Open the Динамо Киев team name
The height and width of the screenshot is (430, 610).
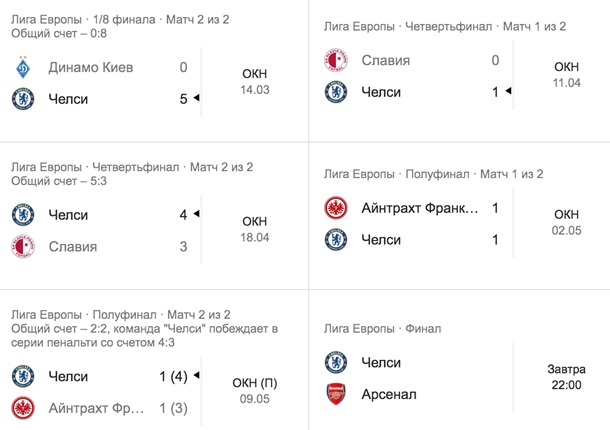[x=91, y=68]
